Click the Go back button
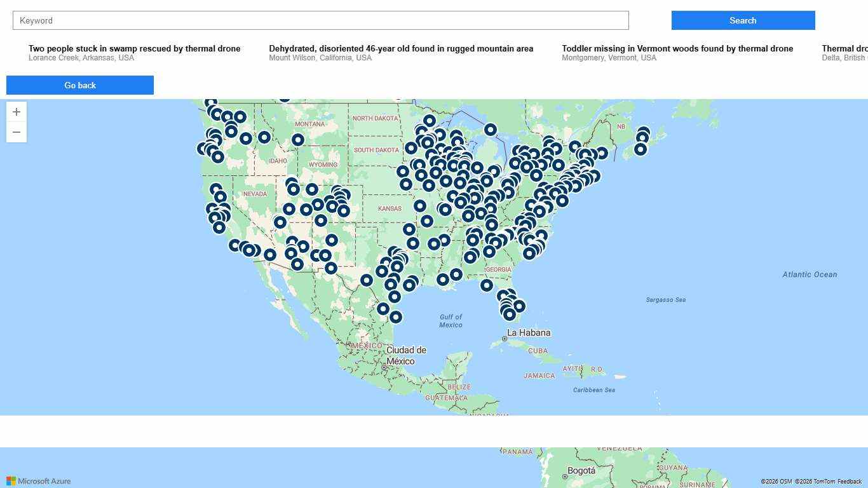 (80, 85)
